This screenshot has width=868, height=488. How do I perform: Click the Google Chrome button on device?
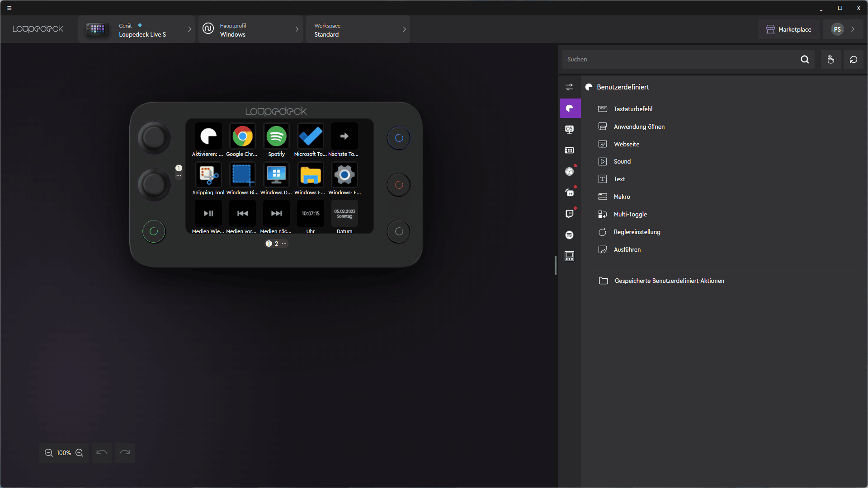pyautogui.click(x=242, y=136)
